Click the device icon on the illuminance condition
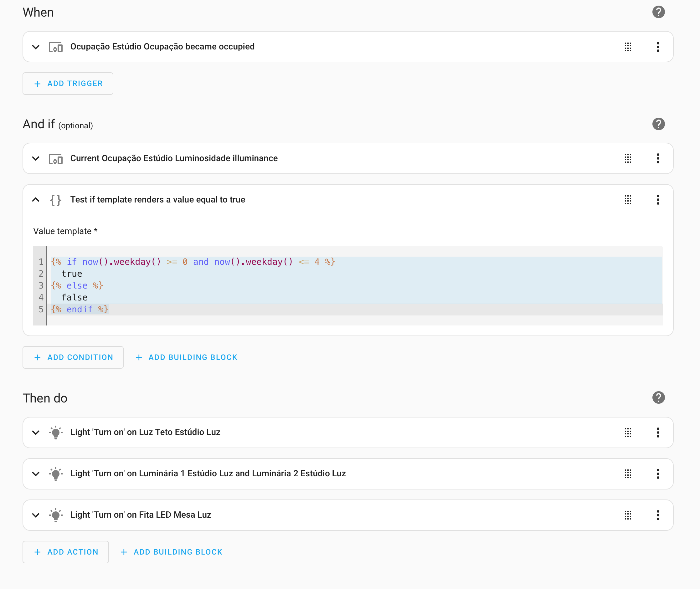The image size is (700, 589). [x=55, y=159]
